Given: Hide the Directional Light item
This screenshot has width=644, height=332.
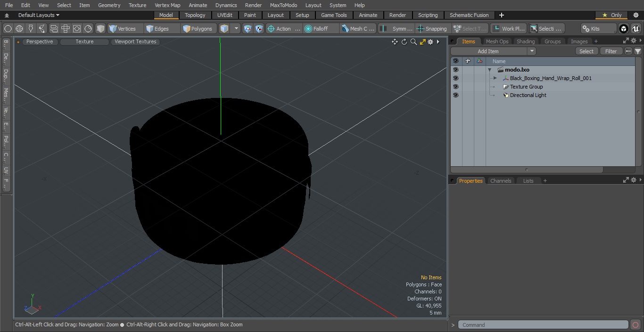Looking at the screenshot, I should tap(455, 95).
